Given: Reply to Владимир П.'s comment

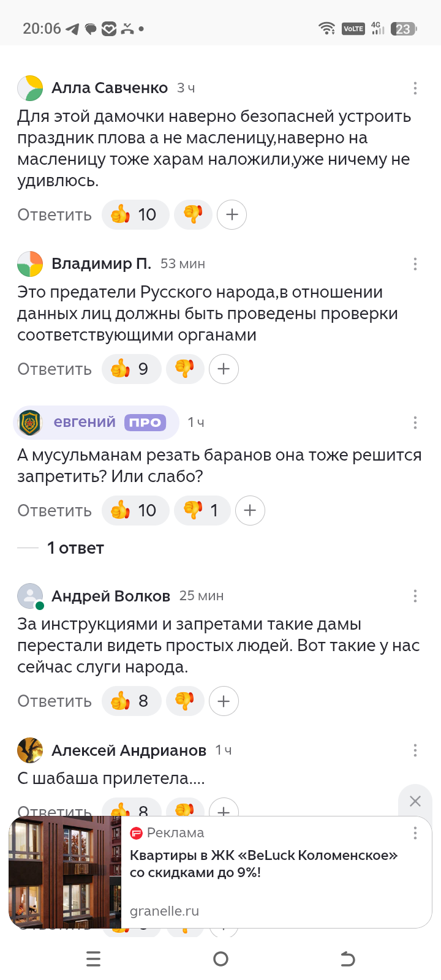Looking at the screenshot, I should tap(55, 369).
